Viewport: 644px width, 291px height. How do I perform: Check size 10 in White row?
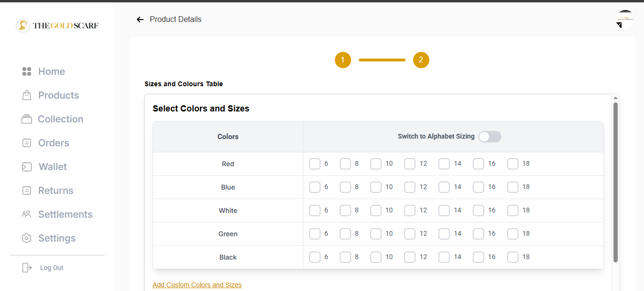[x=376, y=211]
